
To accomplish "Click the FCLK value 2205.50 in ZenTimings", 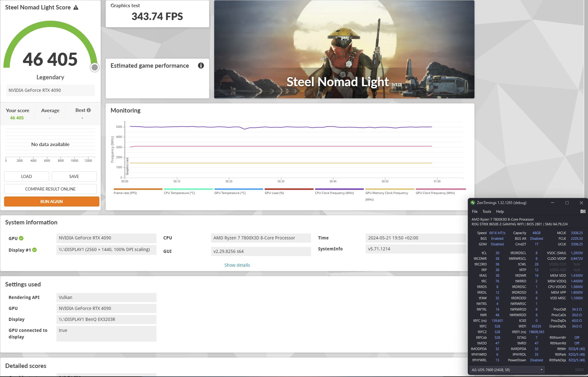I will [x=577, y=238].
